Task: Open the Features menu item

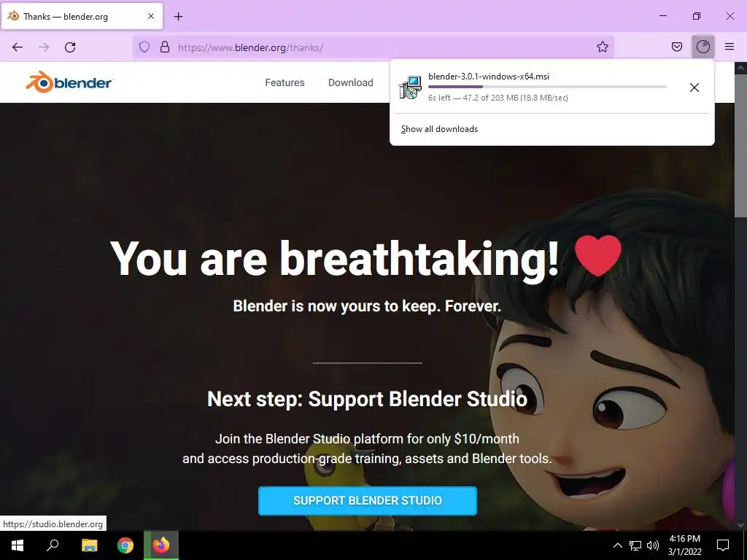Action: pyautogui.click(x=285, y=82)
